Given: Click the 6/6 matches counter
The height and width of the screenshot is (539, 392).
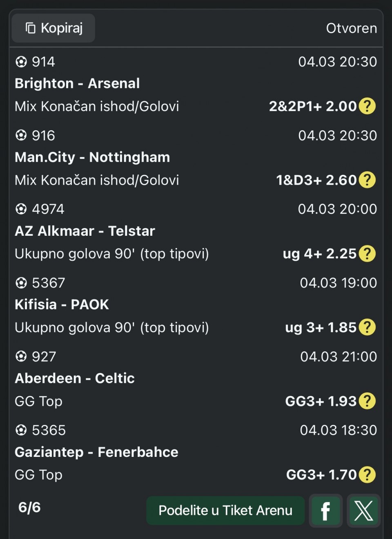Looking at the screenshot, I should 29,508.
